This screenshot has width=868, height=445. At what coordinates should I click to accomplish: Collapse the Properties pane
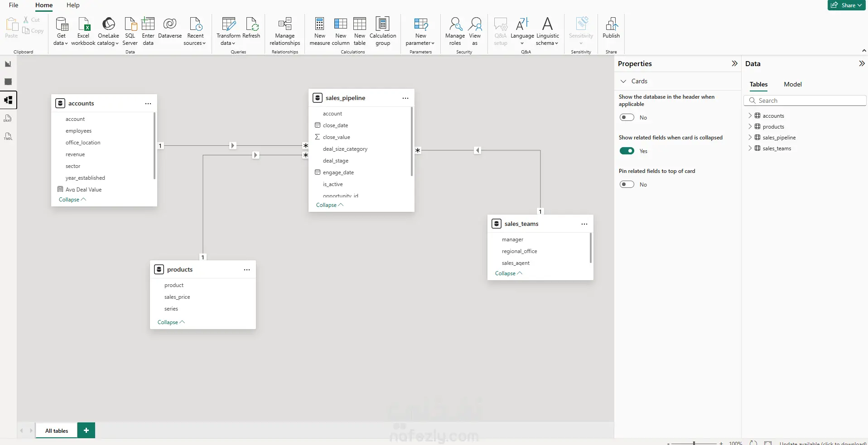(734, 64)
